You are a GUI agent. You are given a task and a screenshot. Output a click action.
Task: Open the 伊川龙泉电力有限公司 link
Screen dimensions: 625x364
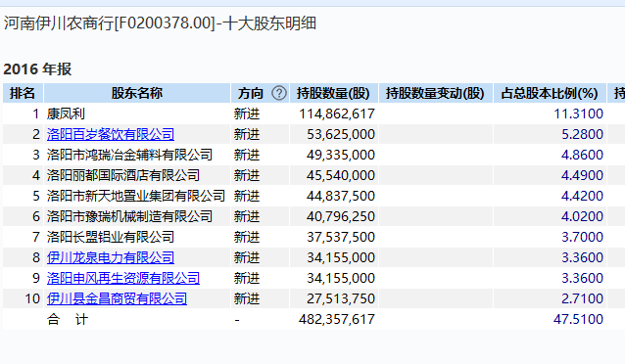pos(111,257)
